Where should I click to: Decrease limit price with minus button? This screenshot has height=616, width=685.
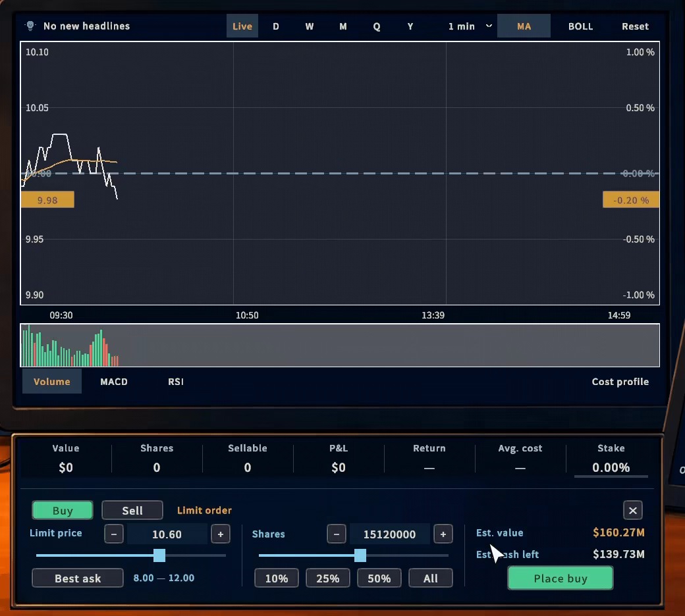pyautogui.click(x=114, y=534)
